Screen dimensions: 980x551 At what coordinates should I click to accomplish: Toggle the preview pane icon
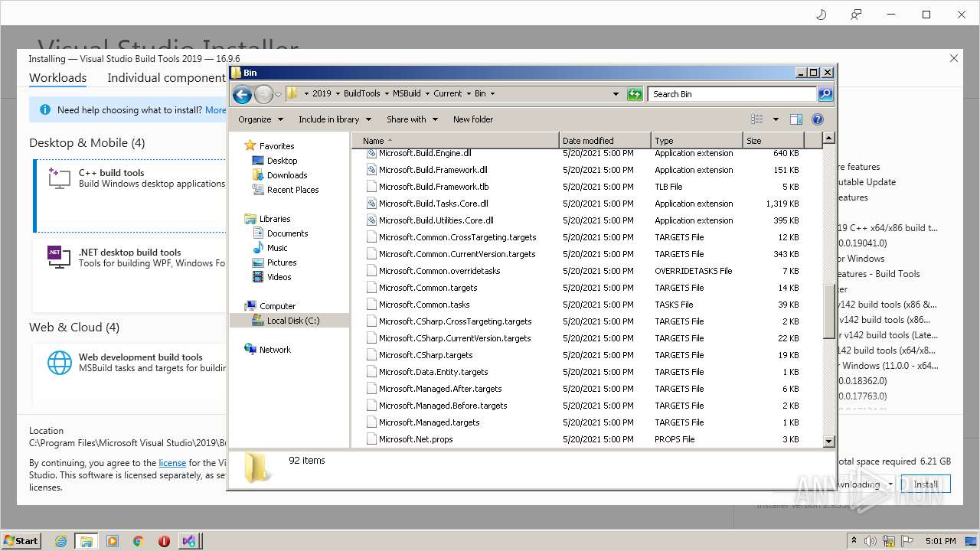[x=796, y=119]
